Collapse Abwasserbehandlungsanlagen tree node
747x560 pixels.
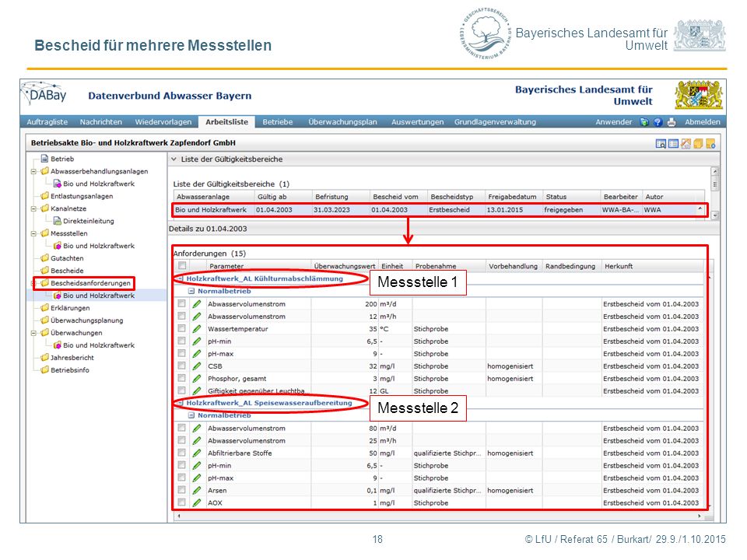(x=33, y=171)
